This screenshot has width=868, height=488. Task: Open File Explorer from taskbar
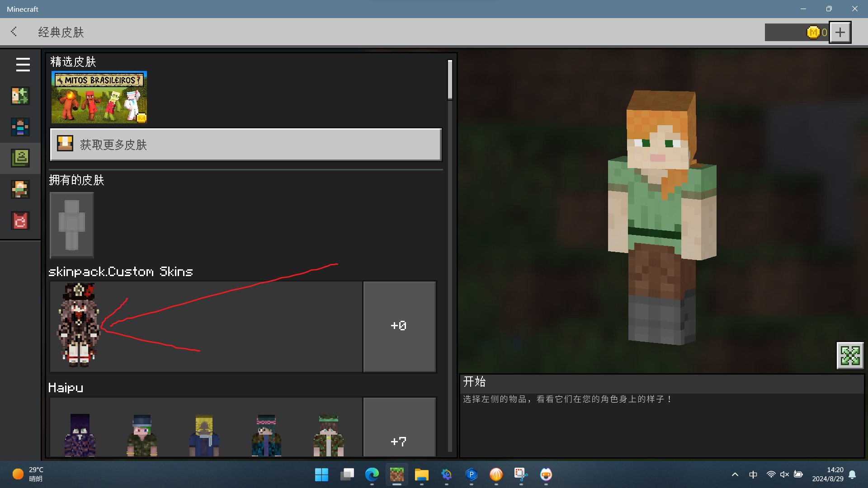coord(421,474)
